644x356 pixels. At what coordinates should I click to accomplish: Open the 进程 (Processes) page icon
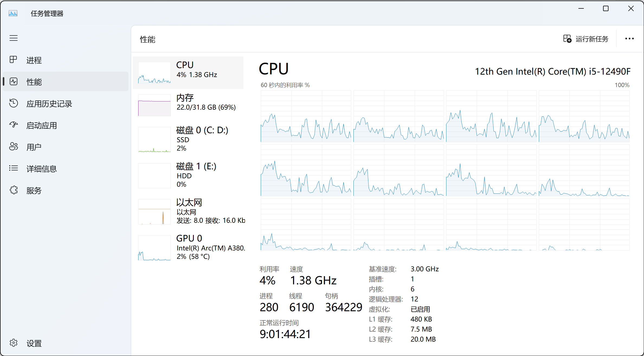pos(13,60)
